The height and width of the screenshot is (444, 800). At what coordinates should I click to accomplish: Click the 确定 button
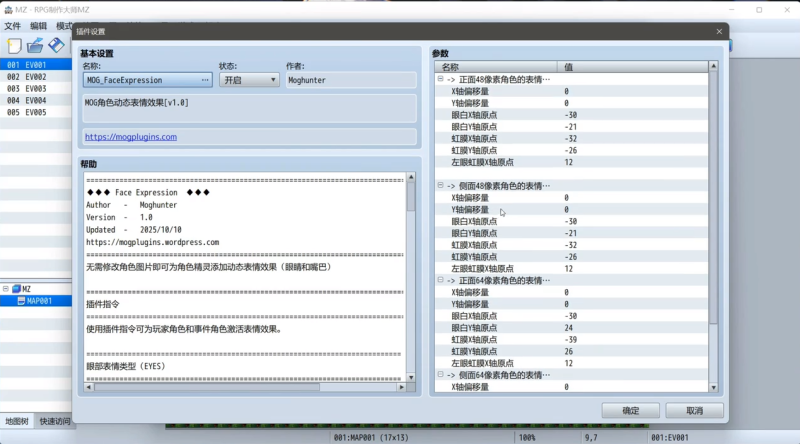tap(631, 410)
